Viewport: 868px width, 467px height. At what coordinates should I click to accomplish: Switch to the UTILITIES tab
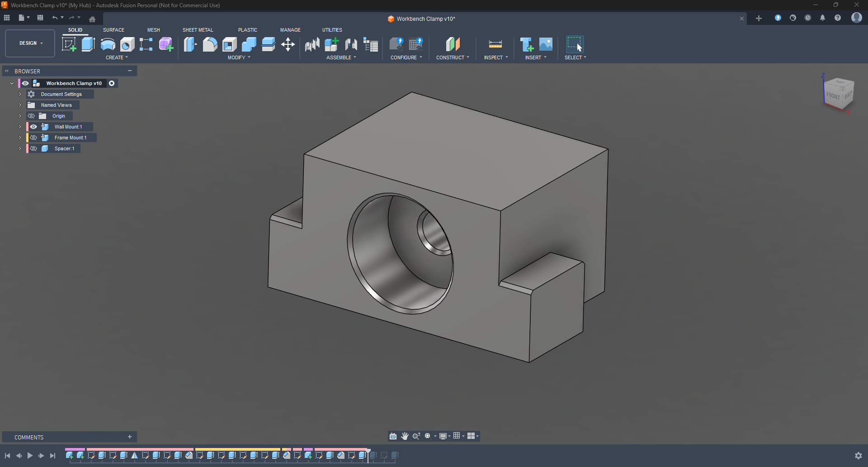point(332,30)
